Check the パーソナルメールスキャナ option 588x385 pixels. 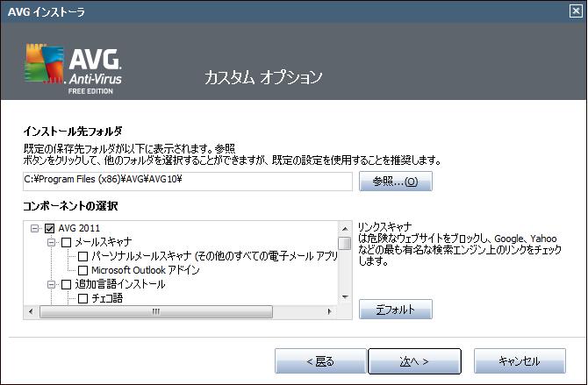click(82, 256)
